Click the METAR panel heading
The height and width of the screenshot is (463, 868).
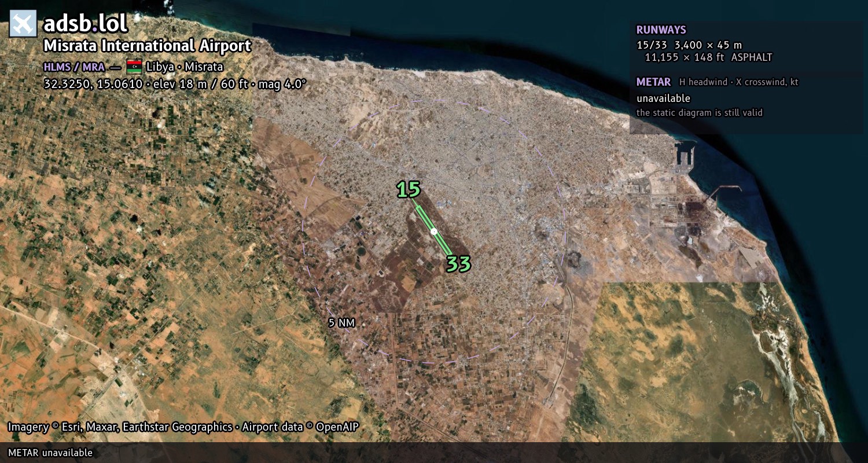(x=653, y=82)
